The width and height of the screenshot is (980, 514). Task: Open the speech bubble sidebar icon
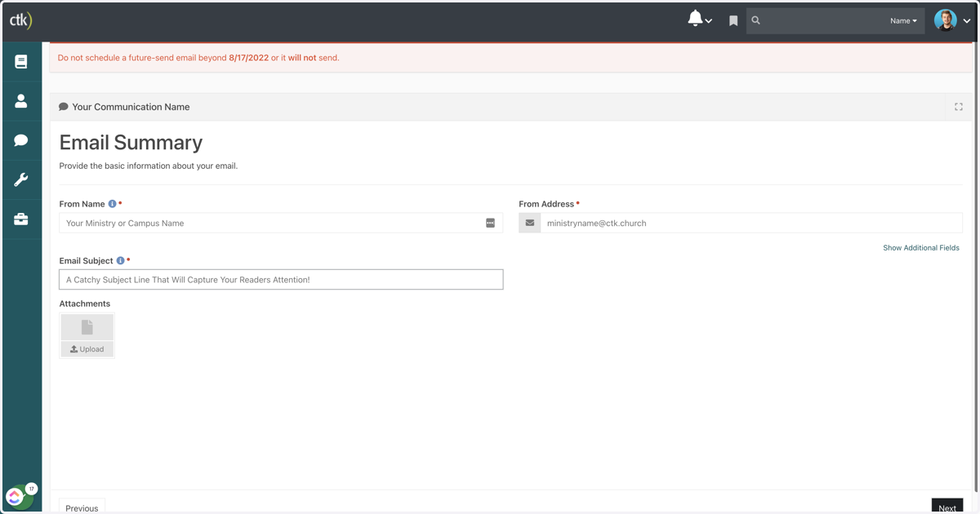[x=21, y=140]
